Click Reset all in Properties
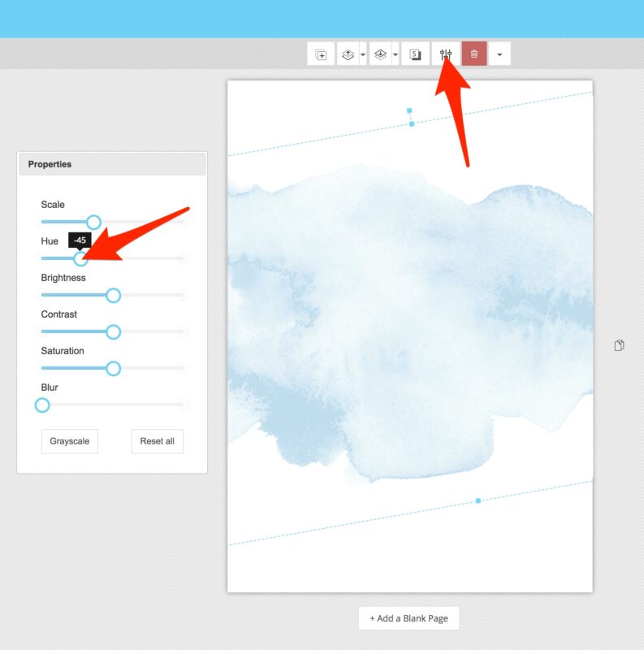Screen dimensions: 644x650 pyautogui.click(x=157, y=441)
